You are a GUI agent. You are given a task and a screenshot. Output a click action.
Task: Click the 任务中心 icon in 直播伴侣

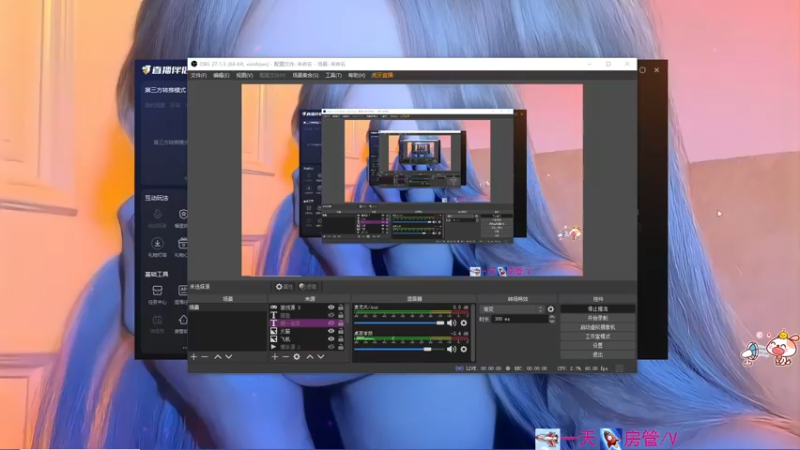157,291
